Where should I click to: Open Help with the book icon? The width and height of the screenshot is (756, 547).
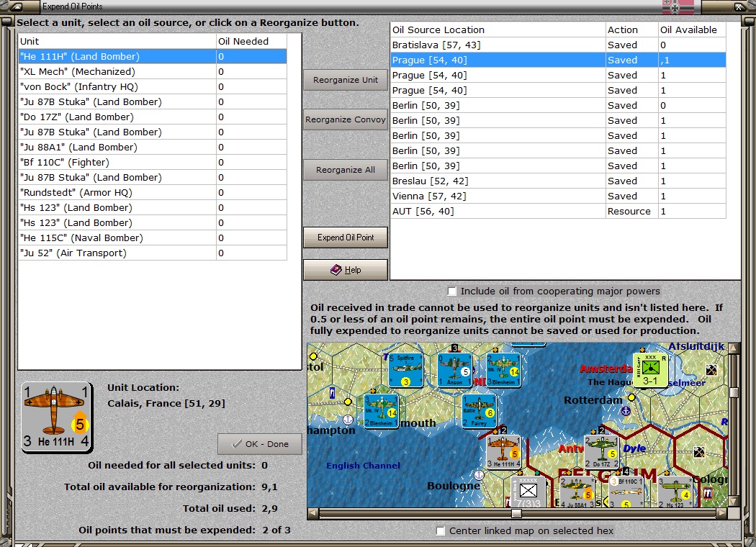[x=346, y=270]
